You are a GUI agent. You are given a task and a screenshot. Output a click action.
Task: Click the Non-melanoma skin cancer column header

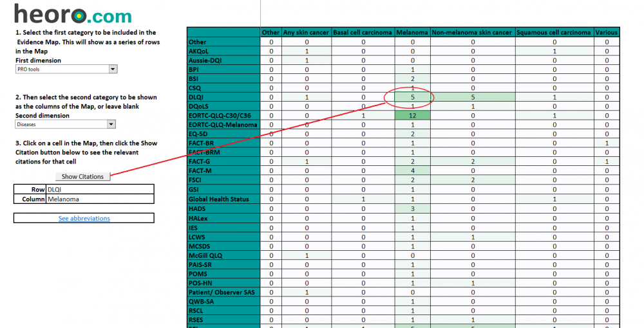point(473,32)
